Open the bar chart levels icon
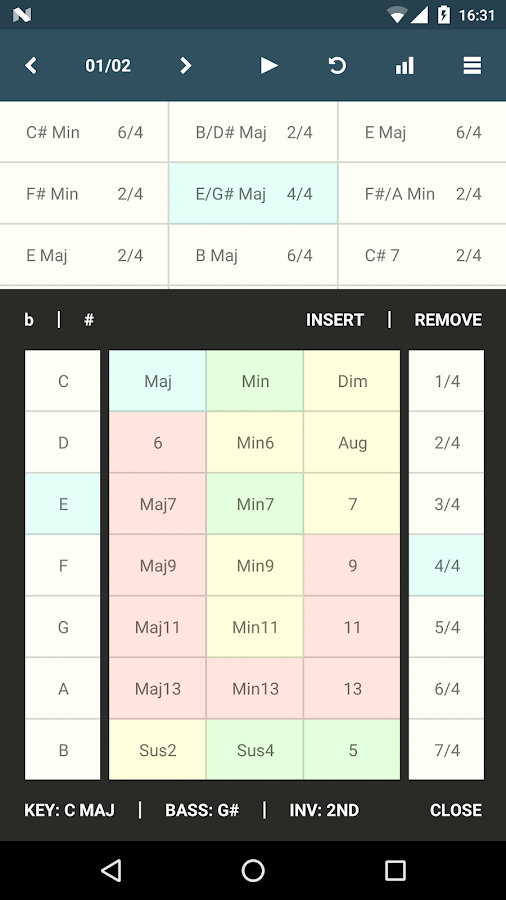506x900 pixels. (x=404, y=65)
